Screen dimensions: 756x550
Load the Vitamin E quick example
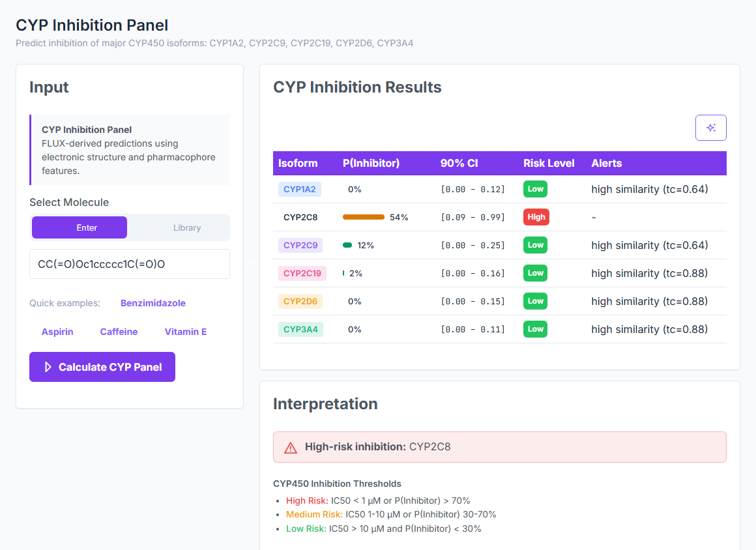pyautogui.click(x=186, y=332)
